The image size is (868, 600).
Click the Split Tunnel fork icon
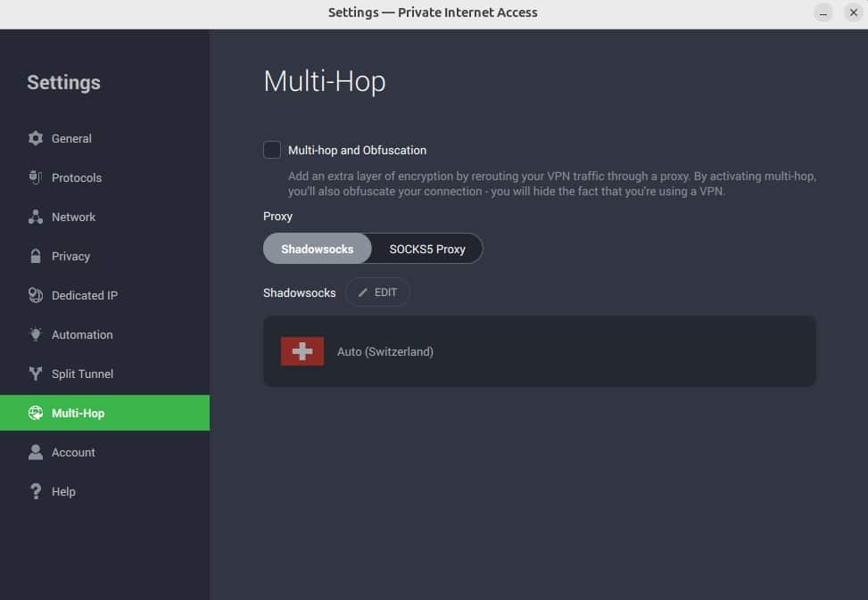[36, 374]
